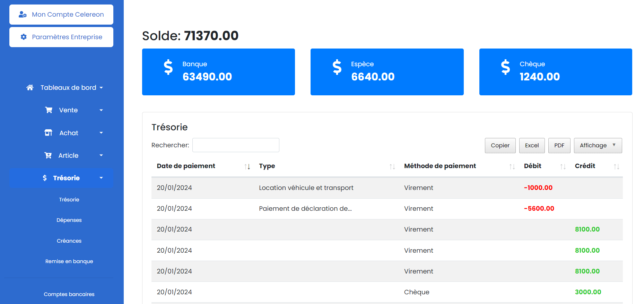Expand the Vente menu caret
This screenshot has height=304, width=644.
[x=101, y=110]
